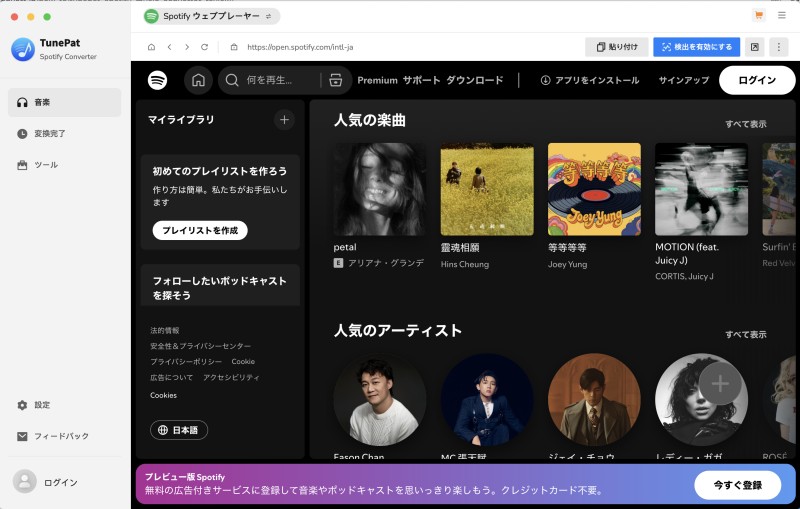Open the browse icon in search bar
The height and width of the screenshot is (509, 800).
click(336, 80)
